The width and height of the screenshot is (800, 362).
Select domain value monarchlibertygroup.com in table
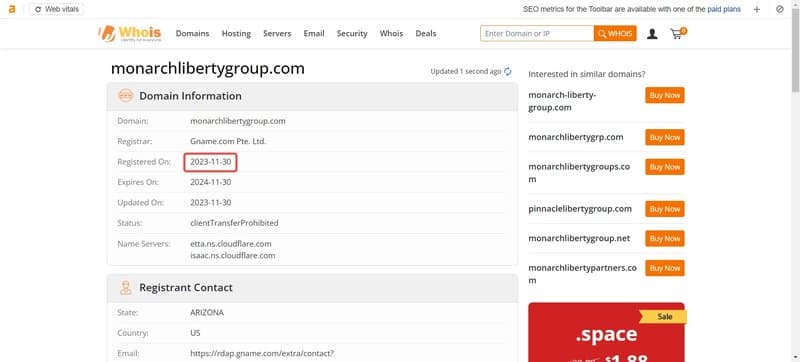tap(238, 121)
